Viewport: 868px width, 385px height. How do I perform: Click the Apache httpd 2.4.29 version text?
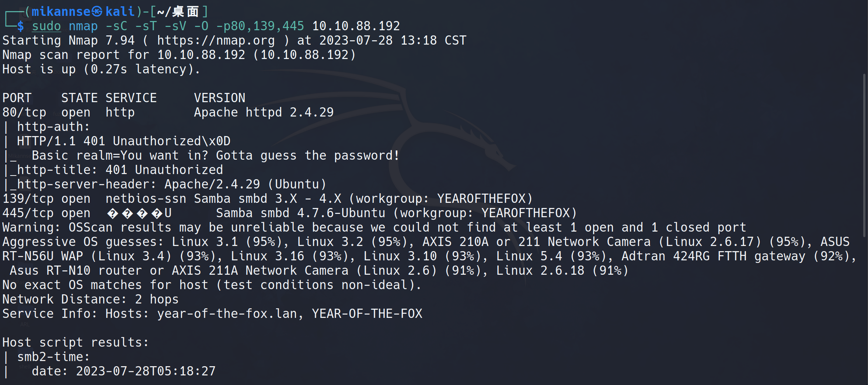pyautogui.click(x=264, y=112)
